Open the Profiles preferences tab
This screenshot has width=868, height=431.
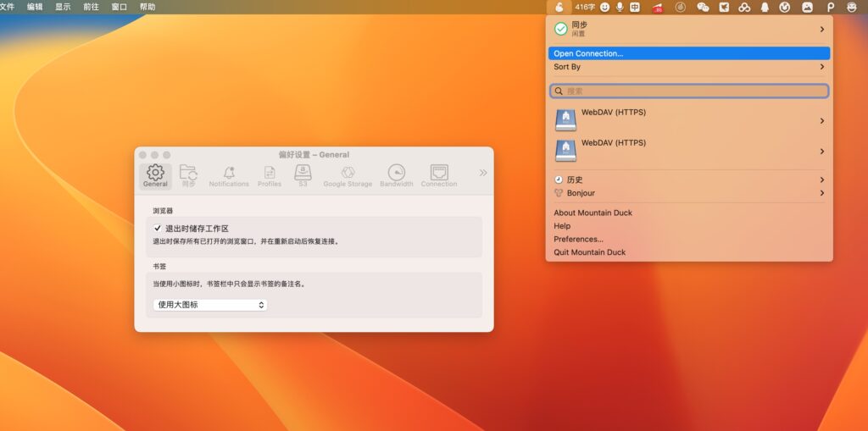(270, 176)
